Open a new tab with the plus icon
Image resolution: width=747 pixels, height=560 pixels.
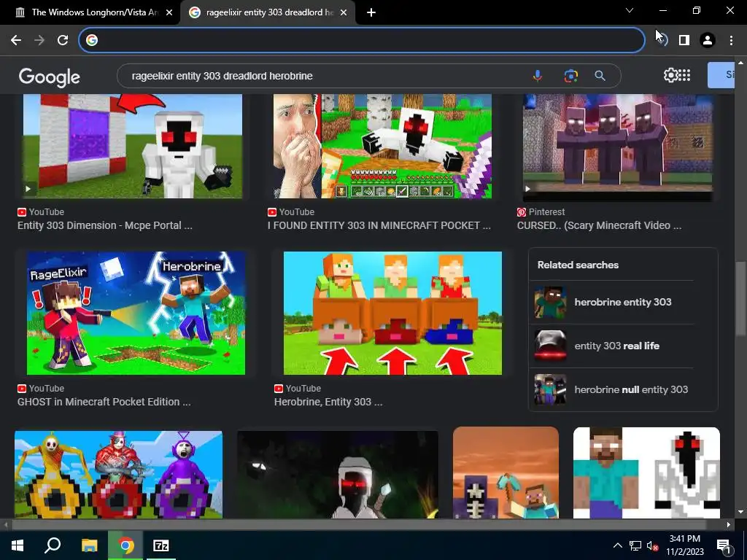(x=371, y=12)
